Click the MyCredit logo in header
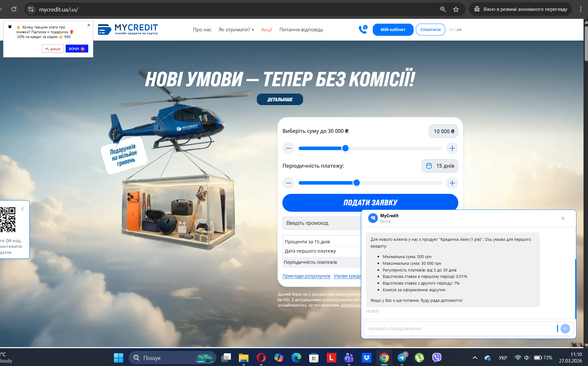Viewport: 588px width, 366px height. tap(128, 29)
